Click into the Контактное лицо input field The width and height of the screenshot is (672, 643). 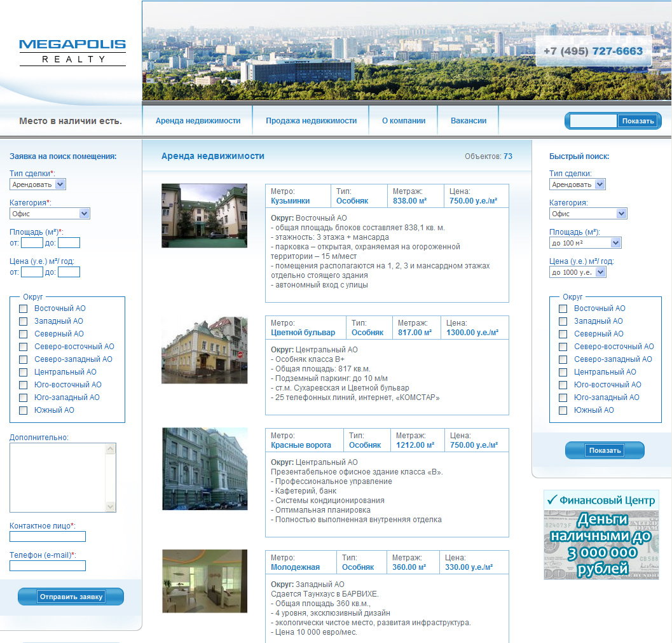coord(47,536)
